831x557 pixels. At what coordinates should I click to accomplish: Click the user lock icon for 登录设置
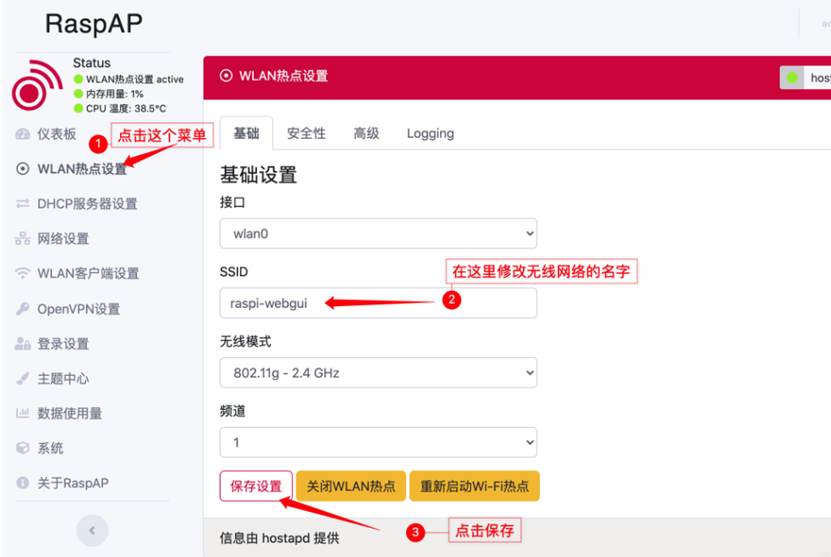(x=22, y=343)
